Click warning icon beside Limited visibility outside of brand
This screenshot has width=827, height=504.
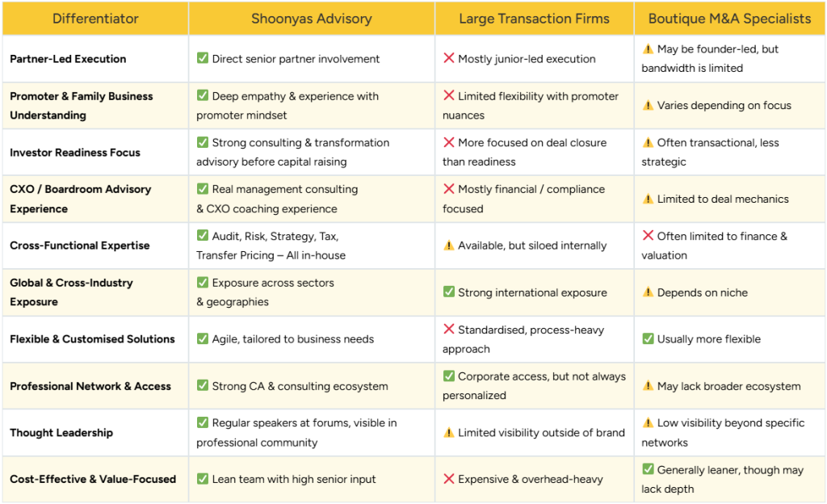tap(449, 433)
